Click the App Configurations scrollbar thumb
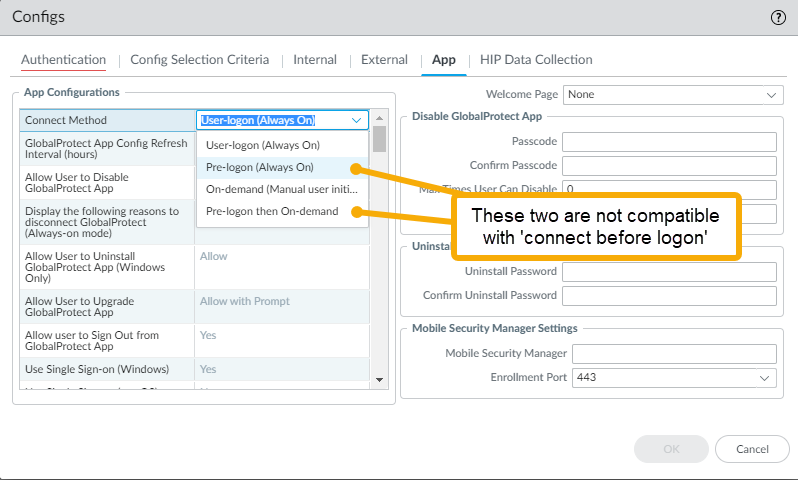 pos(379,139)
